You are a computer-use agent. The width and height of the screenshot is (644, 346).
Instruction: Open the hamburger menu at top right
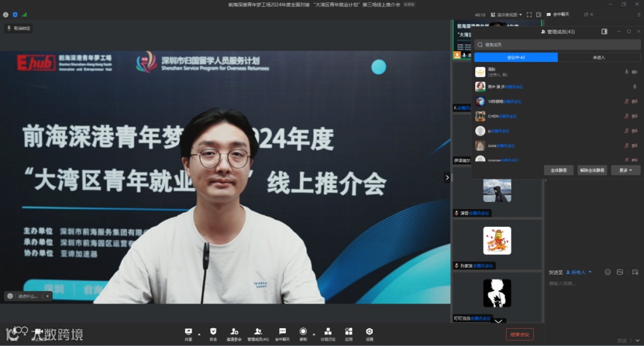(638, 14)
